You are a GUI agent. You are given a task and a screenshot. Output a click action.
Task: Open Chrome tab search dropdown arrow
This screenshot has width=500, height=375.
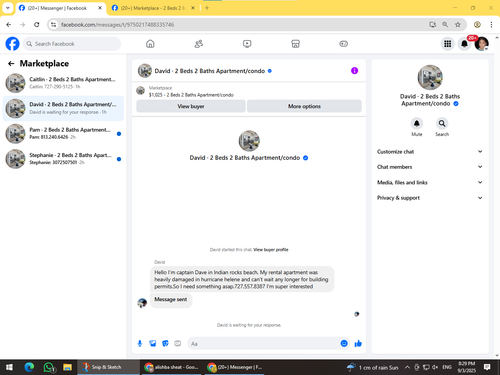8,8
